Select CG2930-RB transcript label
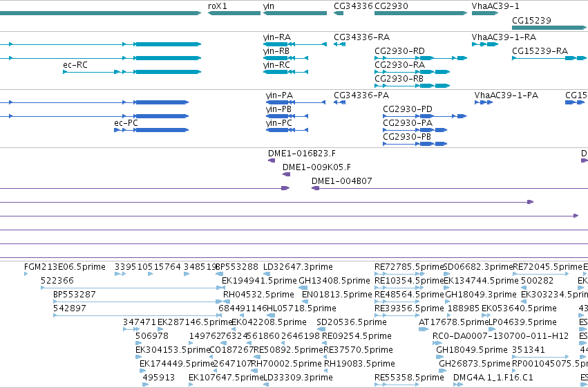588x388 pixels. point(399,79)
